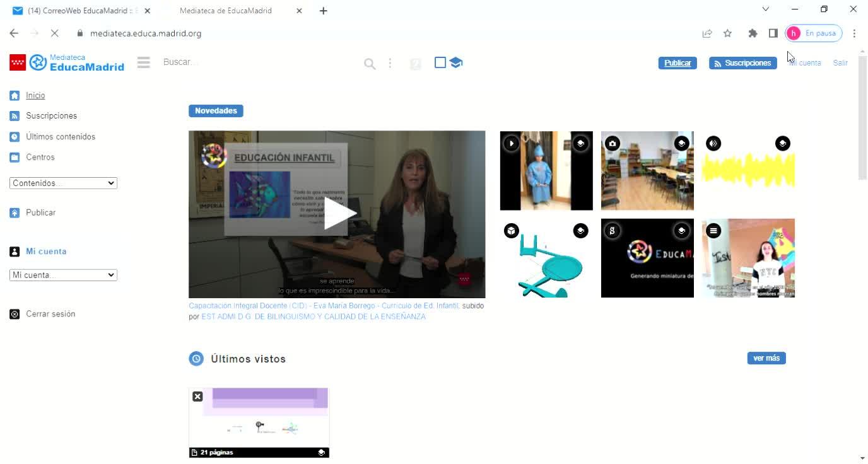Open Últimos contenidos in sidebar
The width and height of the screenshot is (868, 464).
61,137
